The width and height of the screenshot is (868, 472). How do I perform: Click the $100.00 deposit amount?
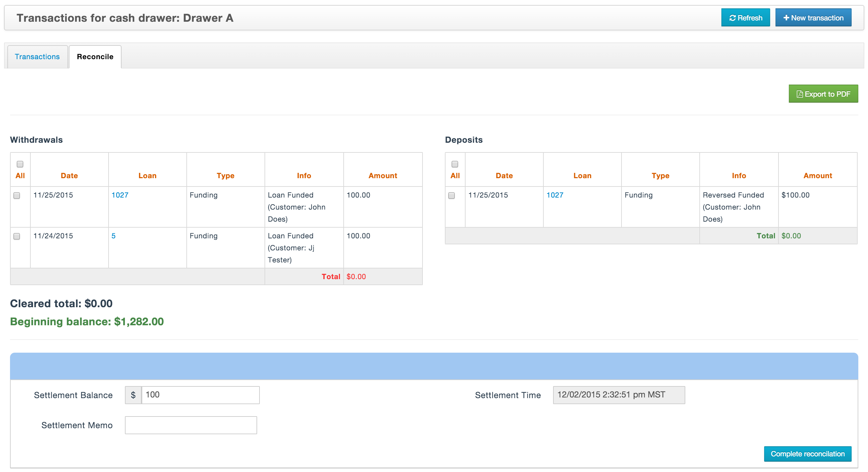click(795, 195)
